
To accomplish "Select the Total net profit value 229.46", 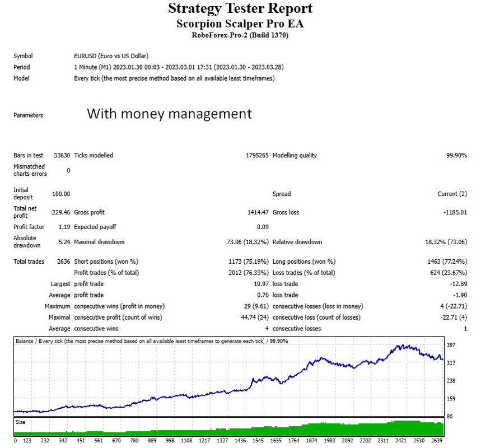I will tap(61, 212).
